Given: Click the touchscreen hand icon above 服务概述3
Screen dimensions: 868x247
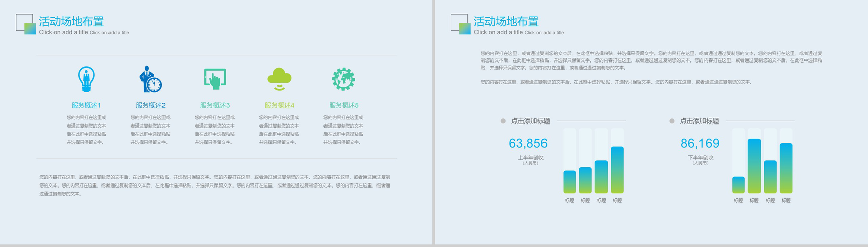Looking at the screenshot, I should (215, 79).
